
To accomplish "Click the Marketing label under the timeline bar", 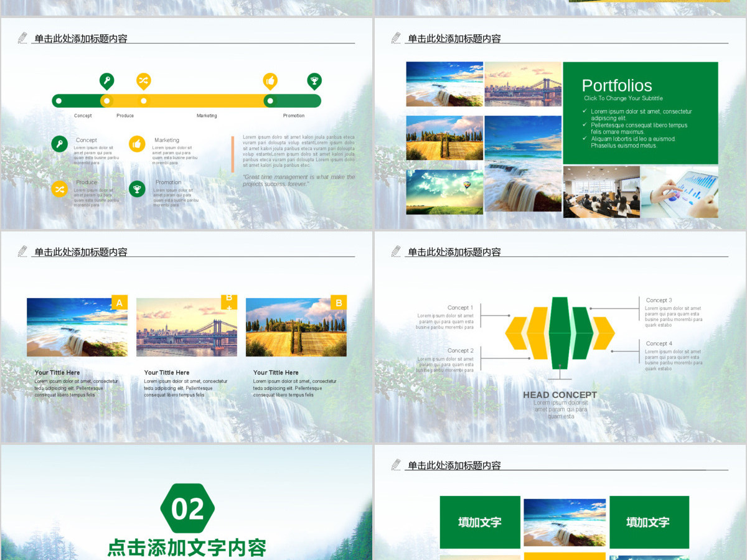I will point(207,116).
